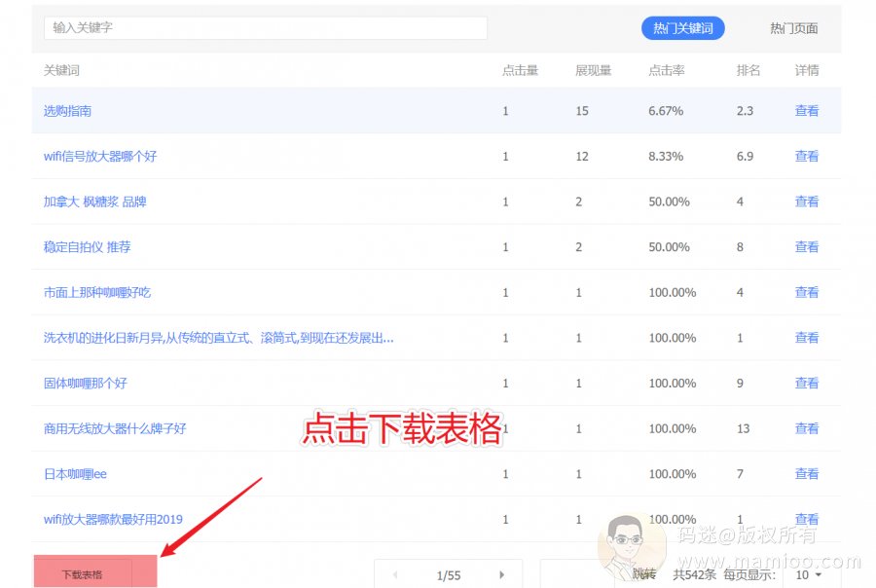The height and width of the screenshot is (588, 876).
Task: Click the 展现量 column header
Action: coord(594,70)
